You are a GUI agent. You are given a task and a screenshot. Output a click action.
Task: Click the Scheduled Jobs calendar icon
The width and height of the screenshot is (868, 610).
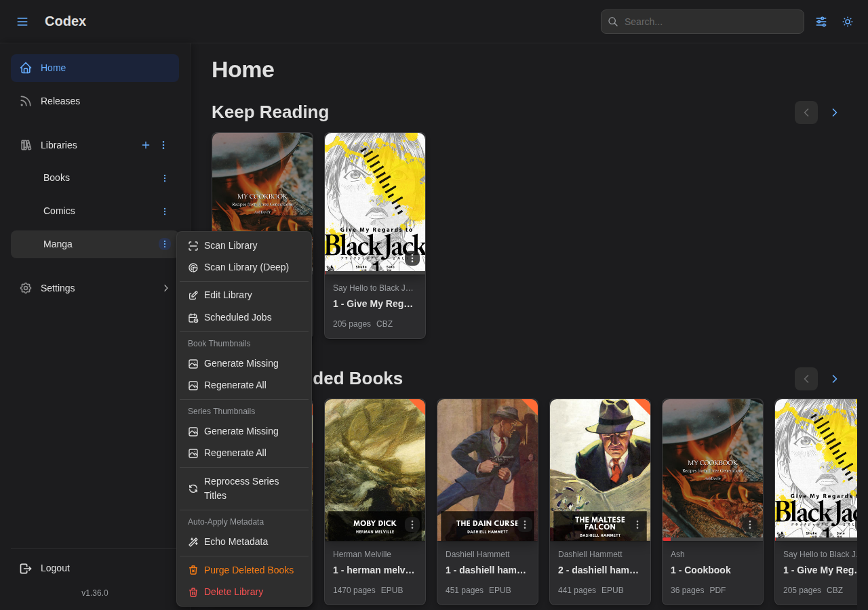coord(193,318)
